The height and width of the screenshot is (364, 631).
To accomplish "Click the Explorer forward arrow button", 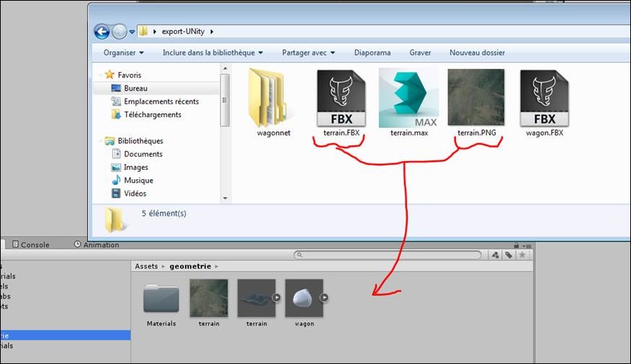I will [x=119, y=32].
